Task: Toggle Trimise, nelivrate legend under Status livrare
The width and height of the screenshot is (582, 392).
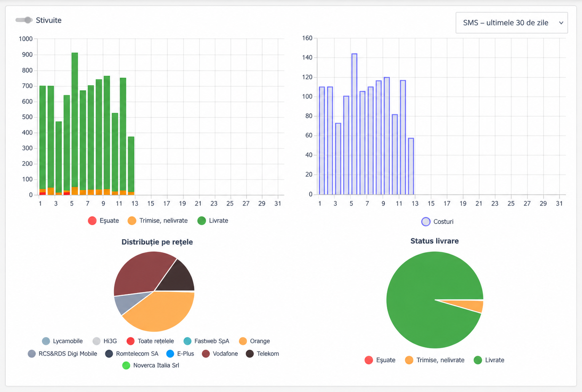Action: click(435, 360)
